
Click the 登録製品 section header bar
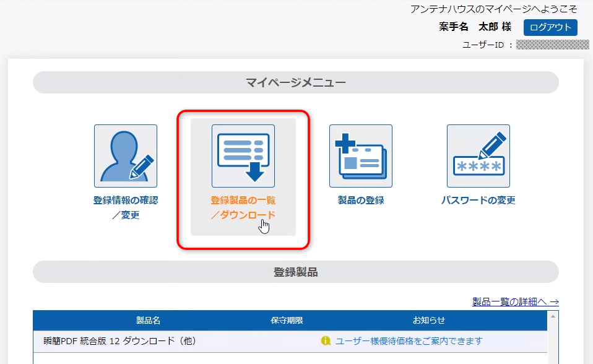296,272
